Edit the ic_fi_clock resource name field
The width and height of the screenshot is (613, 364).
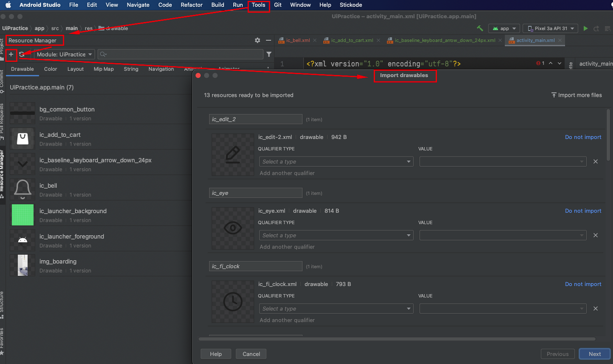(x=256, y=266)
